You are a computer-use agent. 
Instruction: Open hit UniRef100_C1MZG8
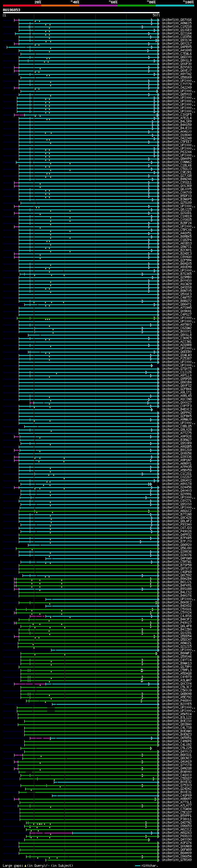(x=177, y=26)
